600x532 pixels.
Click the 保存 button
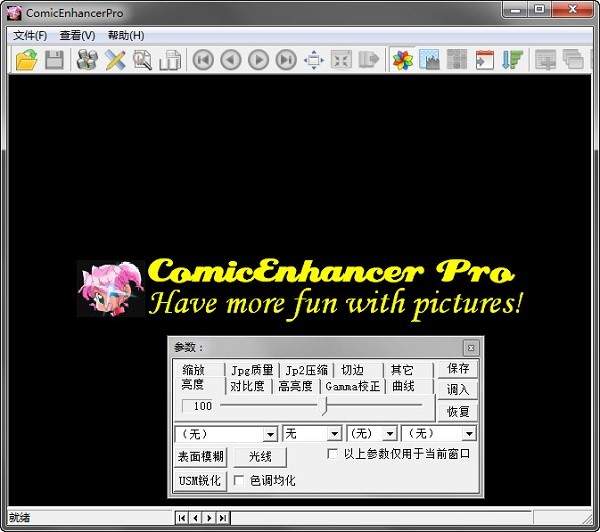click(458, 369)
